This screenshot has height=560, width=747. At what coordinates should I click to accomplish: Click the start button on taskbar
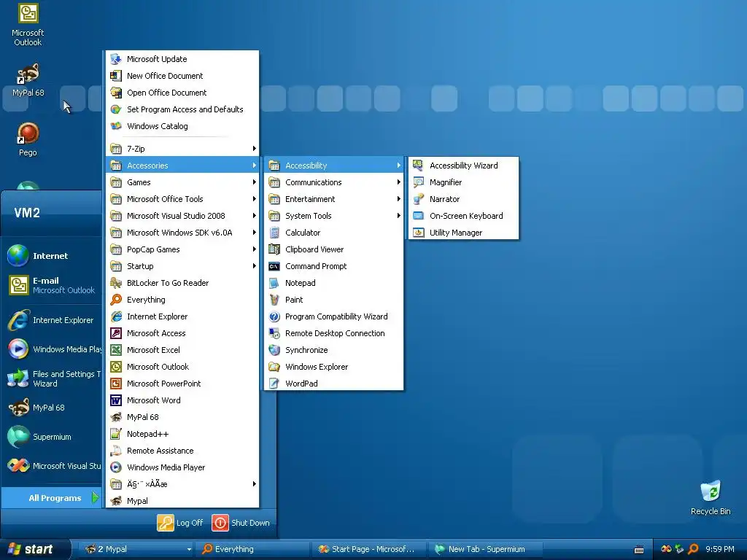(34, 549)
